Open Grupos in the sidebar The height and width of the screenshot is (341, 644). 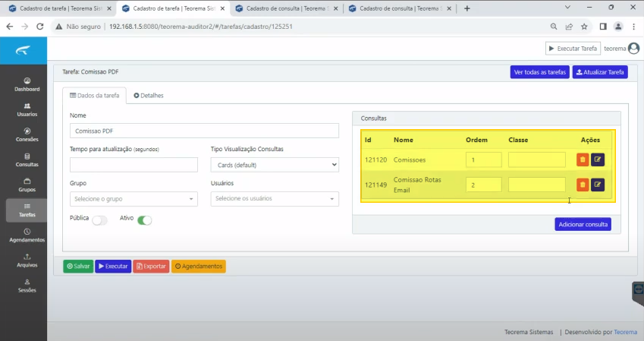[27, 185]
